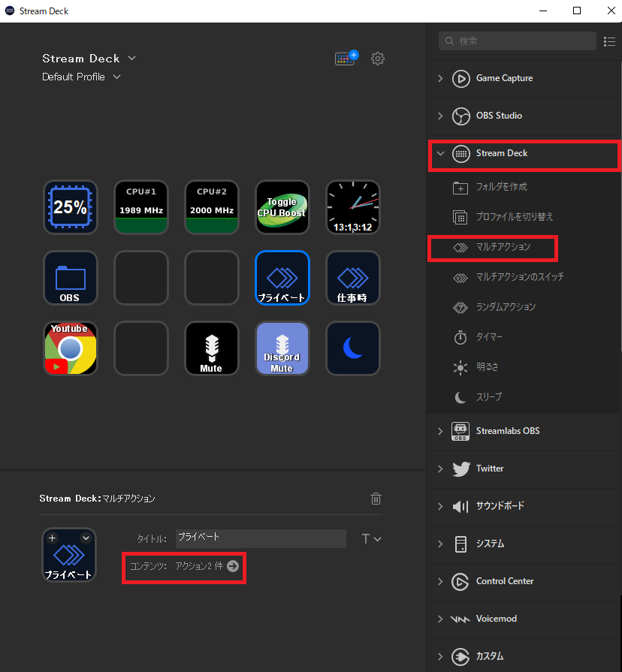The image size is (622, 672).
Task: Click the Toggle CPU Boost key
Action: tap(282, 207)
